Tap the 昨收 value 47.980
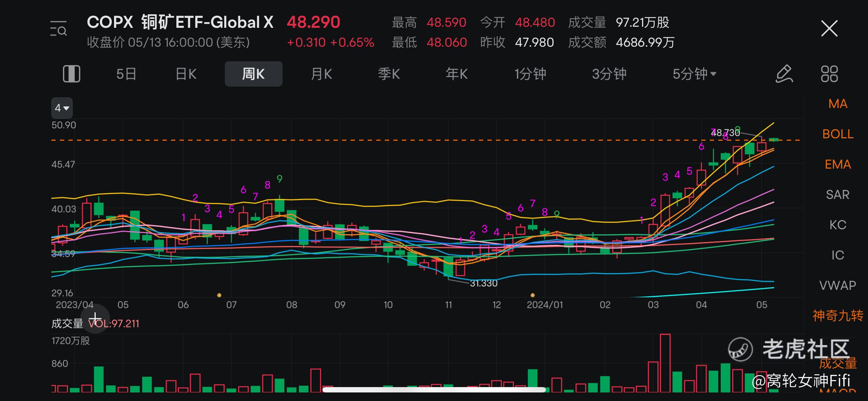Viewport: 868px width, 401px height. pyautogui.click(x=534, y=42)
